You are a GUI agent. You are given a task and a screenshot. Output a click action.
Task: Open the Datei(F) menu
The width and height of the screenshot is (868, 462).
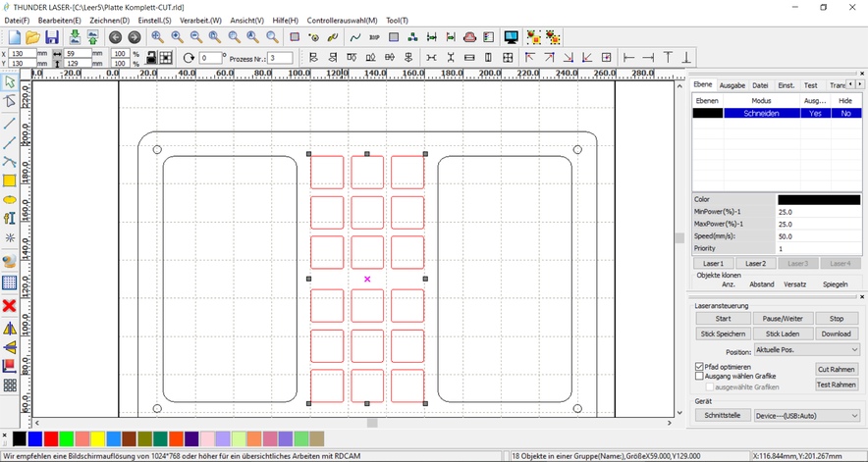coord(17,21)
